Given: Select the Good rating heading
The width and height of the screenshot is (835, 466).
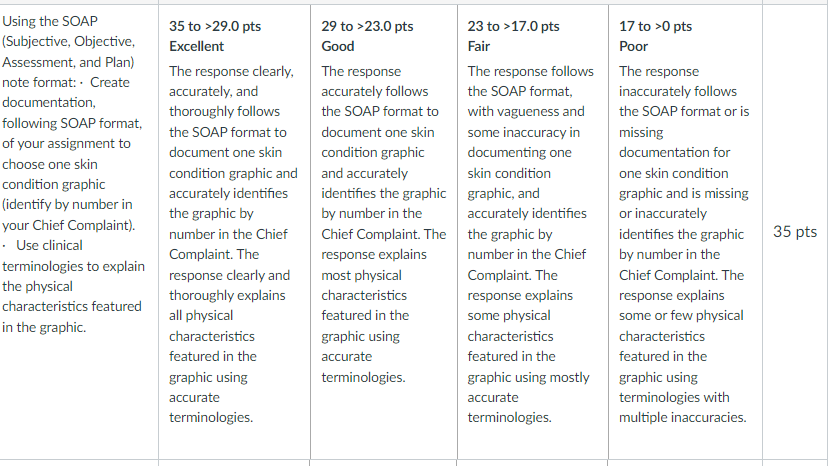Looking at the screenshot, I should point(338,46).
